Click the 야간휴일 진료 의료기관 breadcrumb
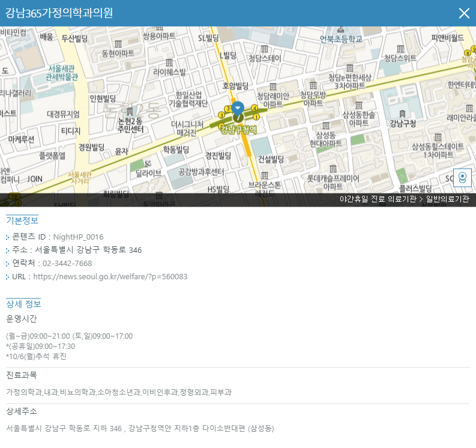Image resolution: width=476 pixels, height=448 pixels. [x=378, y=199]
